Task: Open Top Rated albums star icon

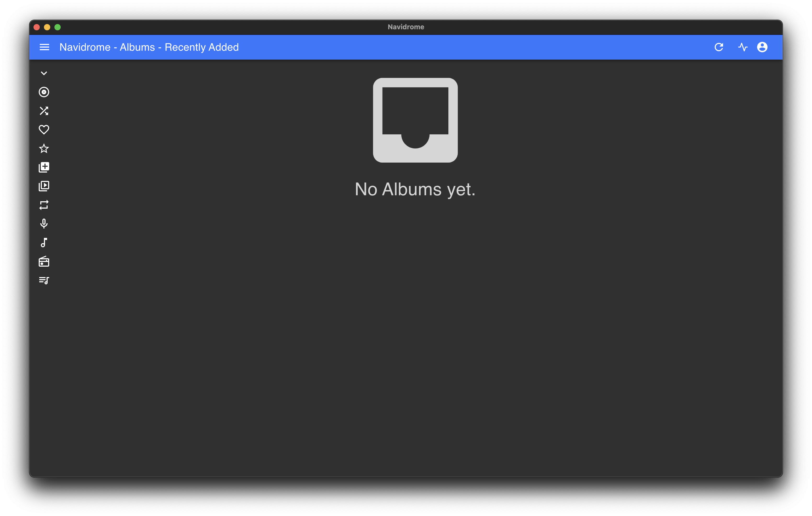Action: [44, 148]
